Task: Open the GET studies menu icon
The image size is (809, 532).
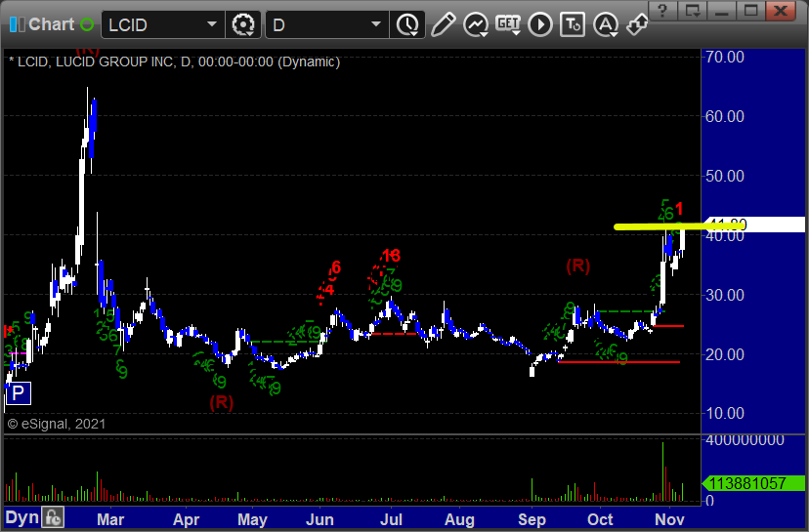Action: tap(508, 24)
